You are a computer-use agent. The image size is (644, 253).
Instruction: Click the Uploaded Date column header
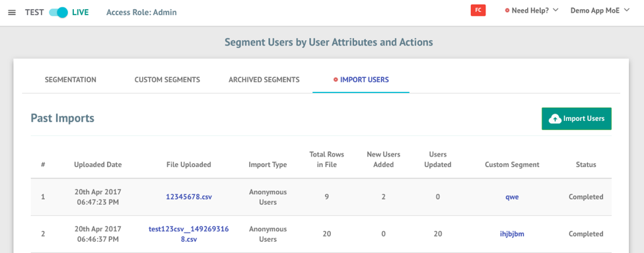[x=98, y=164]
